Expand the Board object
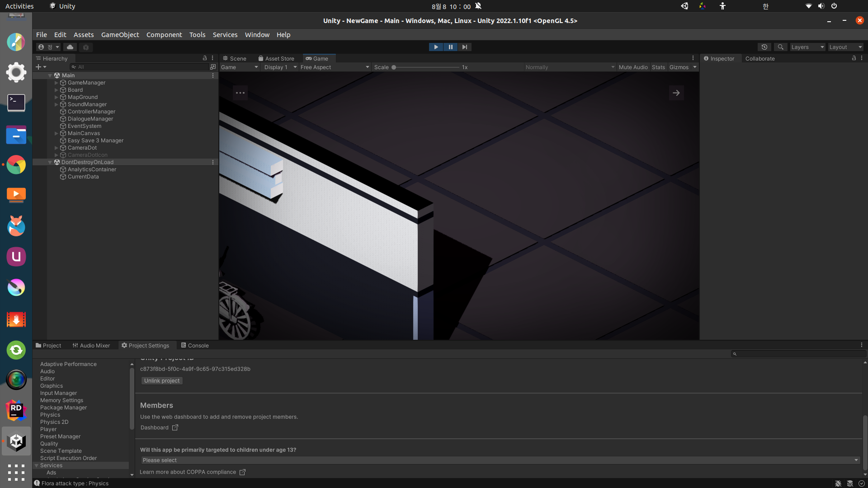 pos(56,90)
